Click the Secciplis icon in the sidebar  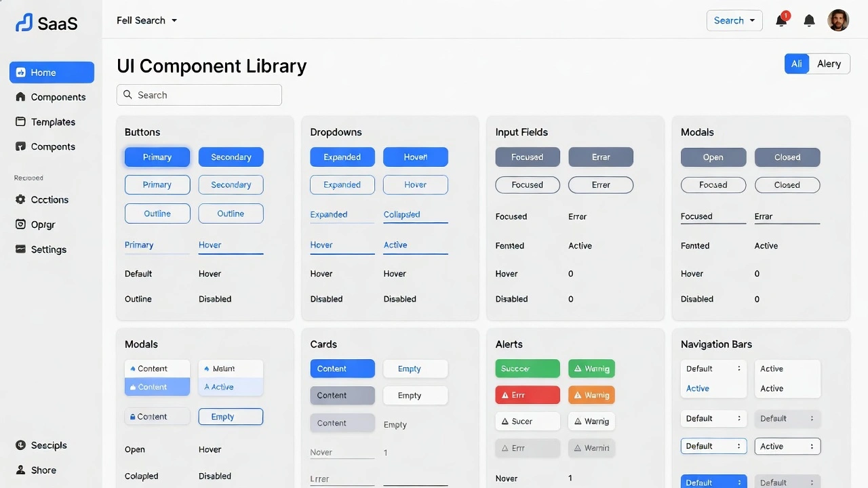click(x=20, y=445)
